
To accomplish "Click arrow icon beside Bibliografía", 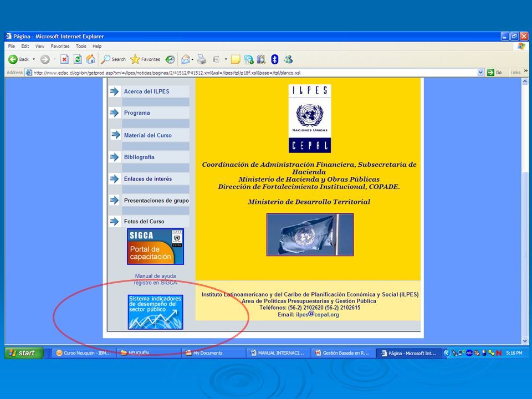I will [x=115, y=157].
